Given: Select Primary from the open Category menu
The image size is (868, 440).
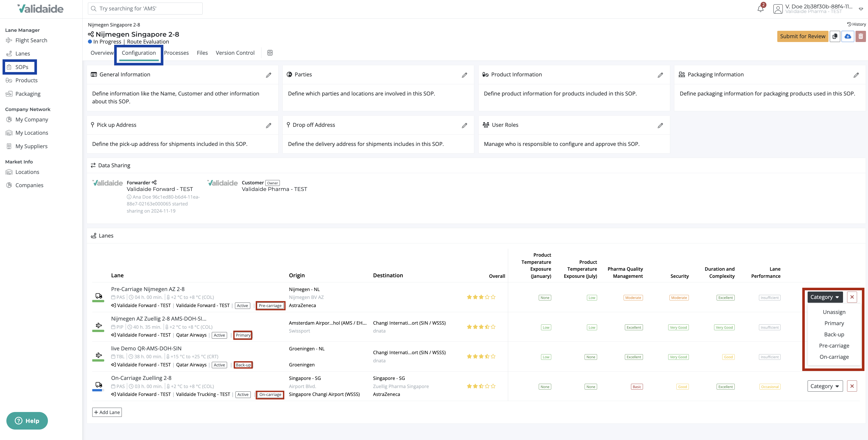Looking at the screenshot, I should [834, 323].
